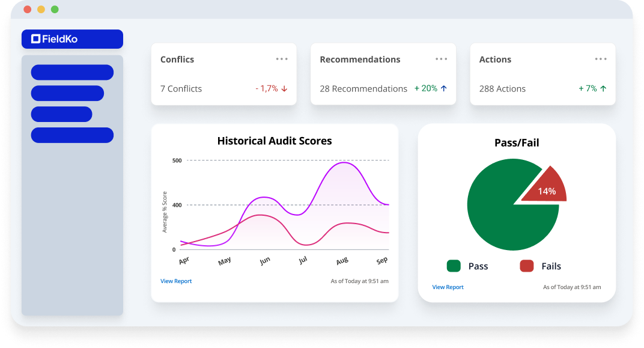644x348 pixels.
Task: Open the Recommendations card three-dot menu
Action: [x=441, y=59]
